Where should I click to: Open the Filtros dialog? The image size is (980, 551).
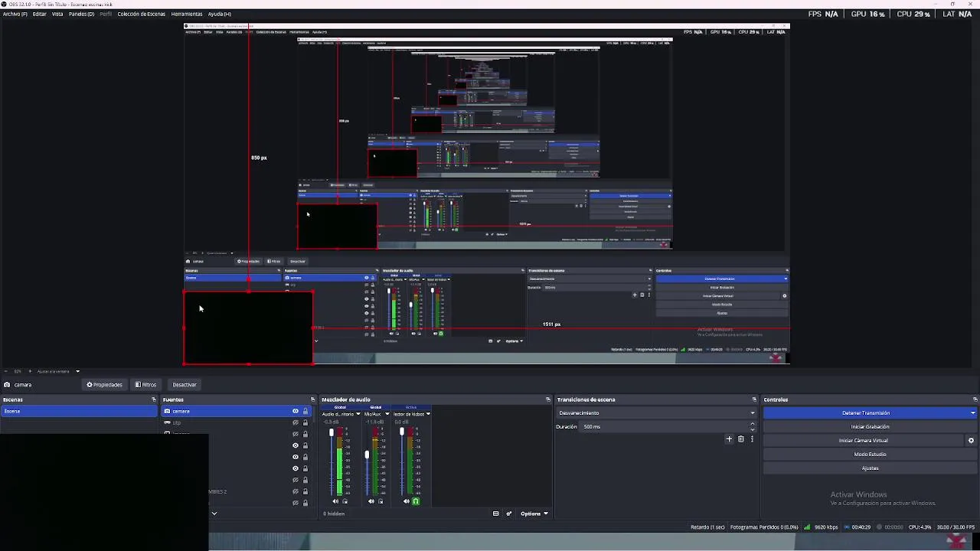pos(145,385)
